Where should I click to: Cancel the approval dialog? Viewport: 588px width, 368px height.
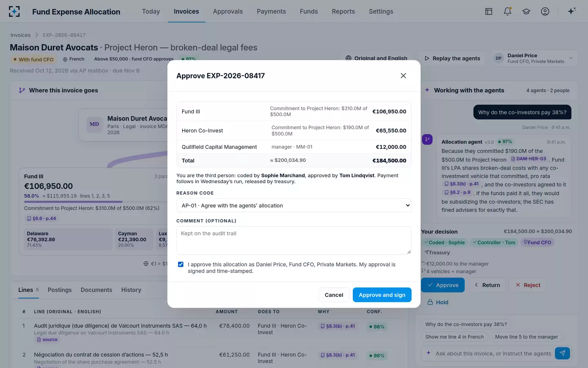334,295
